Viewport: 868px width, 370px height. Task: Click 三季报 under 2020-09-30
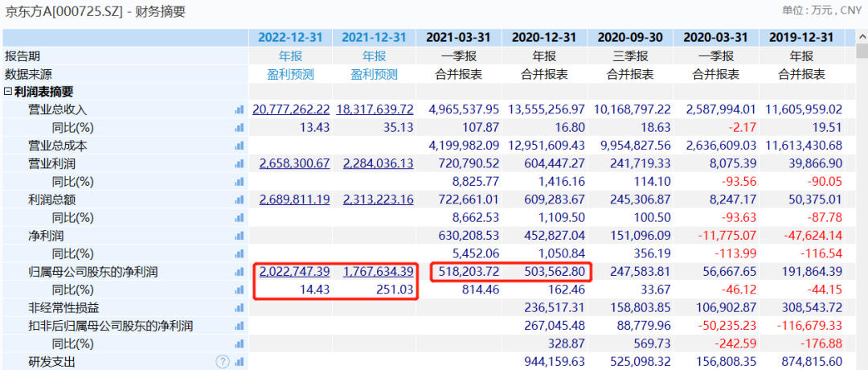pyautogui.click(x=630, y=56)
